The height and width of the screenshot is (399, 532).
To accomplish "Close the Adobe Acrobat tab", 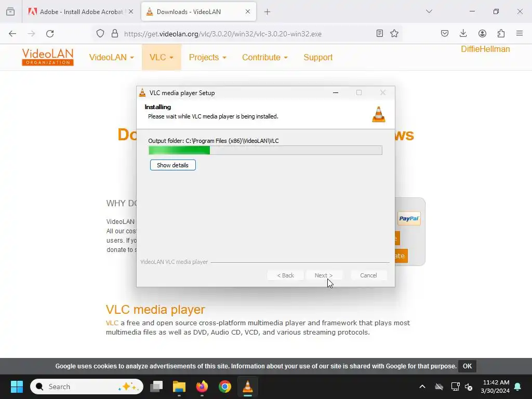I will click(131, 11).
